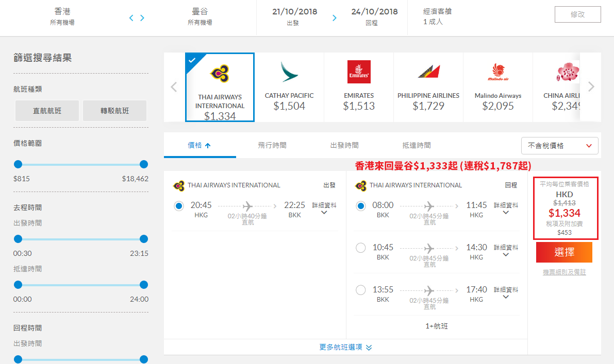Click the maximum price slider handle at $18,462

tap(144, 164)
